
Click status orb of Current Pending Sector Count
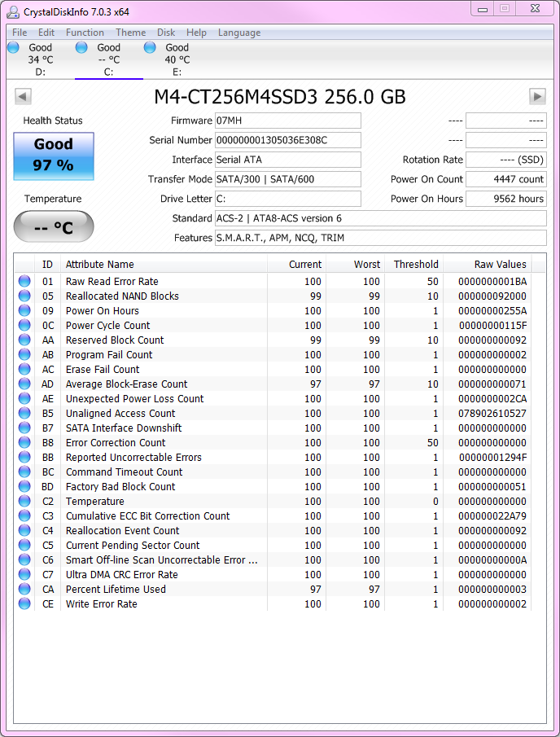coord(24,546)
